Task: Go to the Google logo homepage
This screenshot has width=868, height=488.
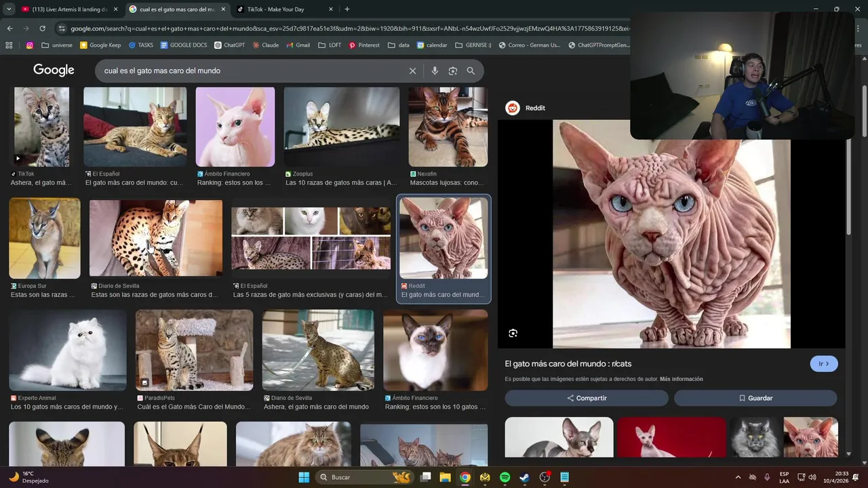Action: coord(54,70)
